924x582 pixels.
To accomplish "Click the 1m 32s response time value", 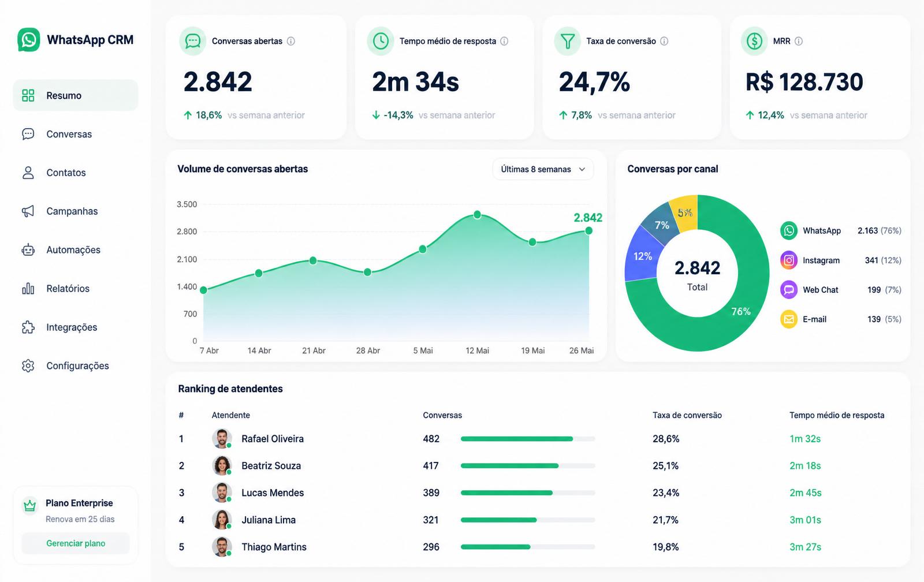I will click(805, 439).
